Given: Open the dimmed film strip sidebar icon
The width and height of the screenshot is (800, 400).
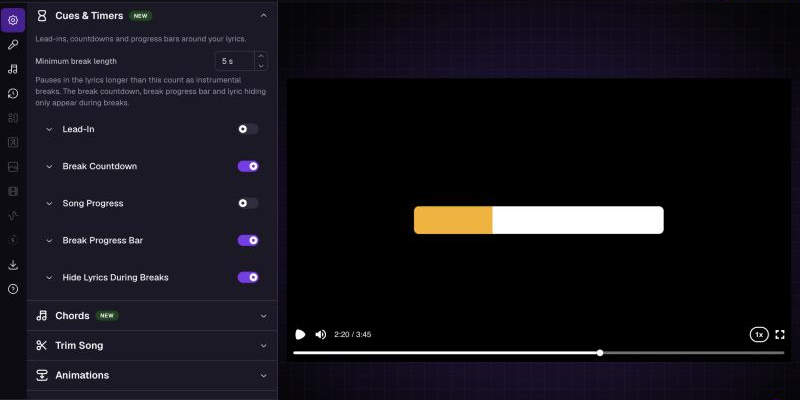Looking at the screenshot, I should pos(13,191).
